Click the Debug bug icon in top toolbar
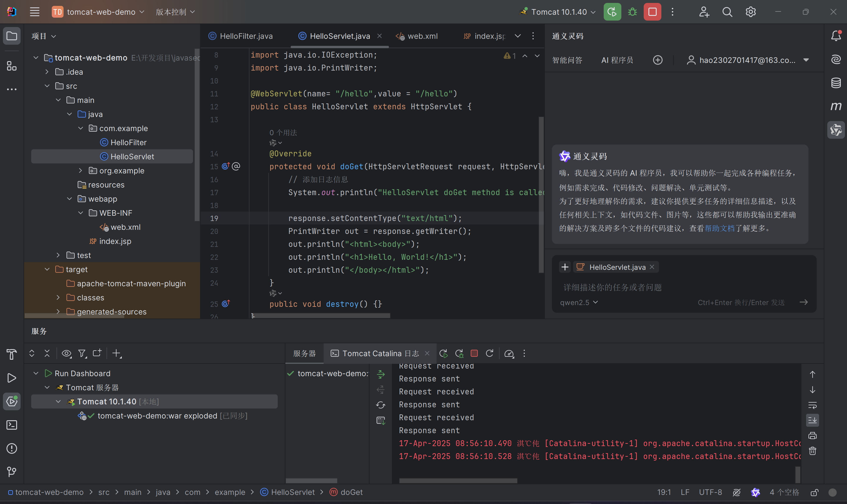This screenshot has width=847, height=504. [x=632, y=12]
